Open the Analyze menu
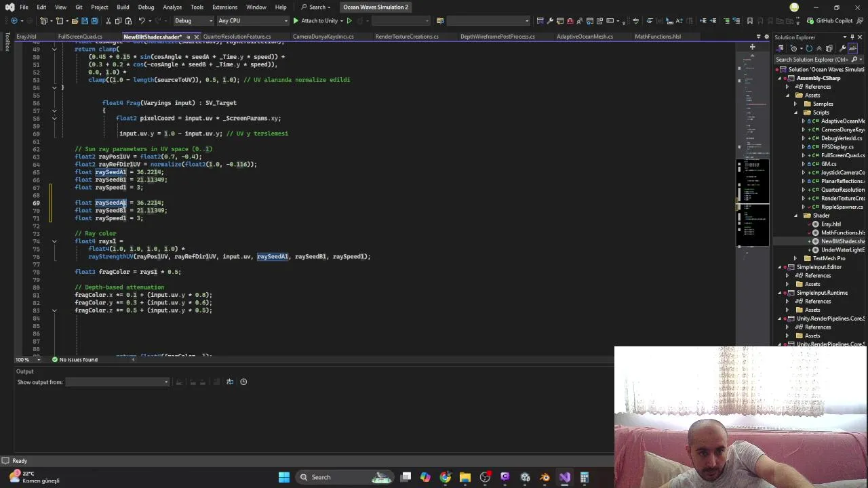The width and height of the screenshot is (868, 488). 172,7
